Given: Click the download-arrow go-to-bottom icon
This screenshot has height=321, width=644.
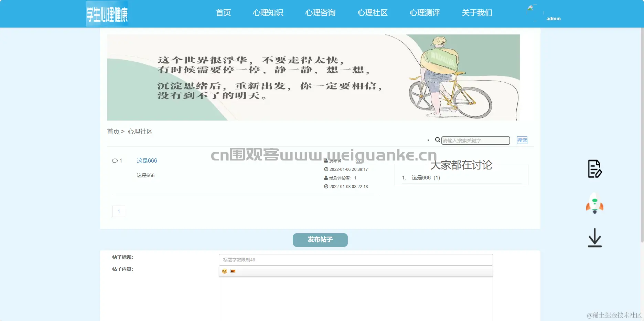Looking at the screenshot, I should pyautogui.click(x=595, y=238).
